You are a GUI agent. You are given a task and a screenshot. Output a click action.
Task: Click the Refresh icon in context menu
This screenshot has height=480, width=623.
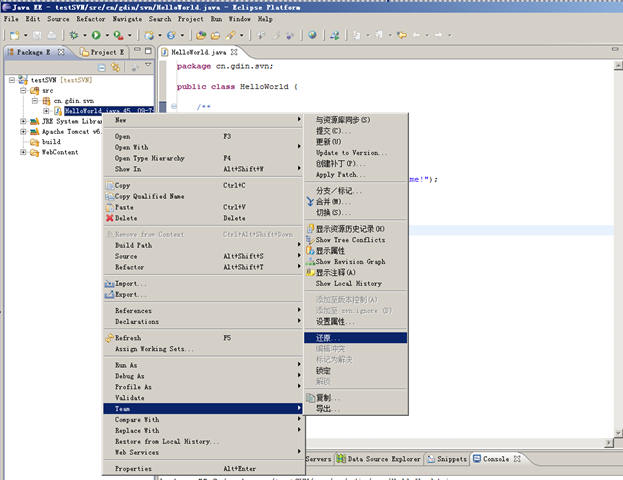110,338
